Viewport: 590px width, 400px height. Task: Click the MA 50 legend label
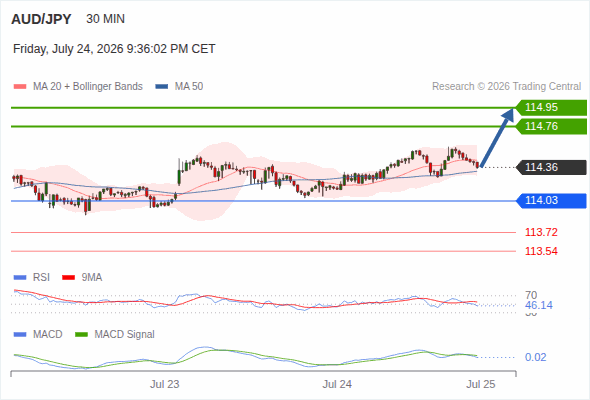(x=189, y=87)
